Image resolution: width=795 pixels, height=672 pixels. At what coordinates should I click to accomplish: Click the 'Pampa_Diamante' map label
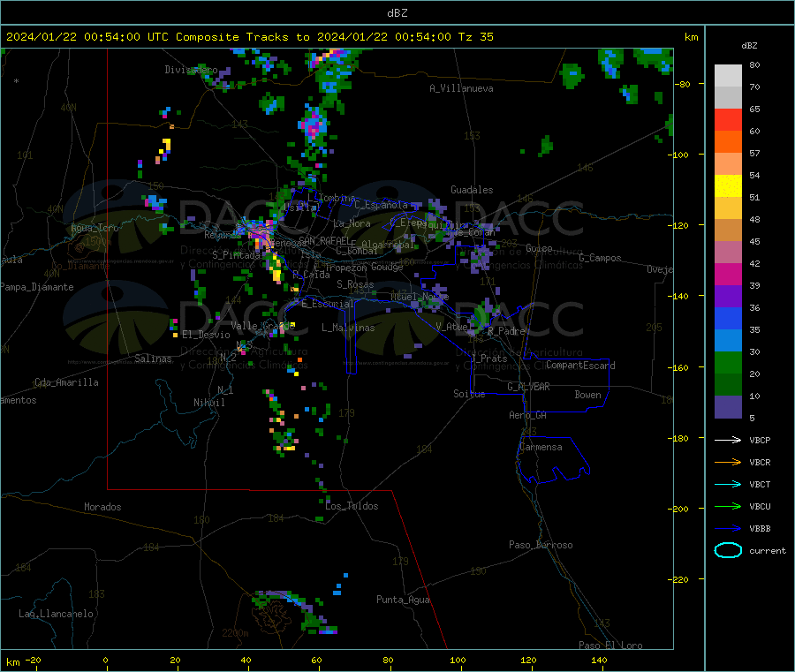point(37,287)
